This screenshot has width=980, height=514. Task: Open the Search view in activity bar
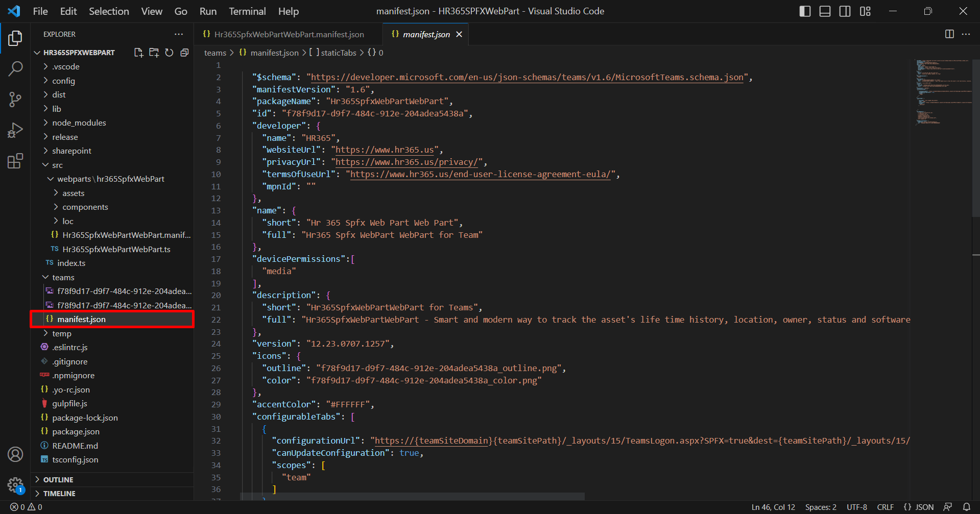pos(15,68)
